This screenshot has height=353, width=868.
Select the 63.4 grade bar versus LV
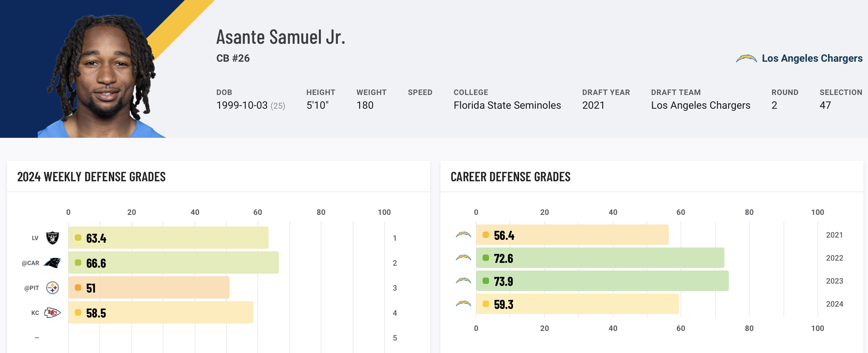point(169,238)
